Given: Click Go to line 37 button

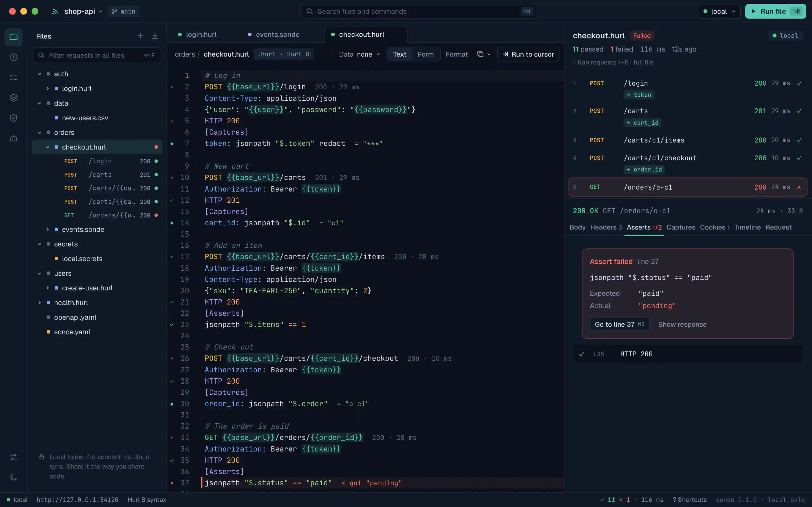Looking at the screenshot, I should tap(619, 324).
